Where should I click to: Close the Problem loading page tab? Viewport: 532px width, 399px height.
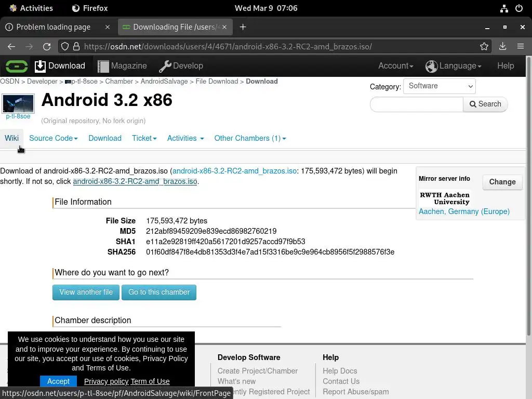108,27
